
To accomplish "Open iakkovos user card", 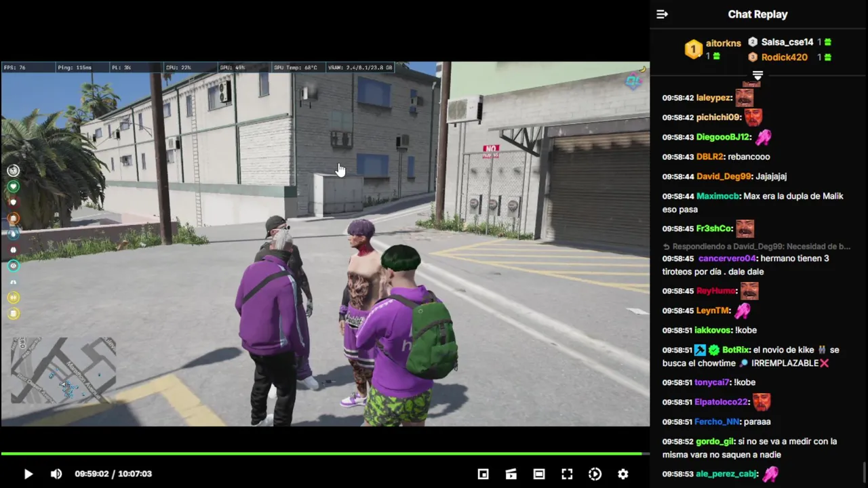I will (x=712, y=330).
